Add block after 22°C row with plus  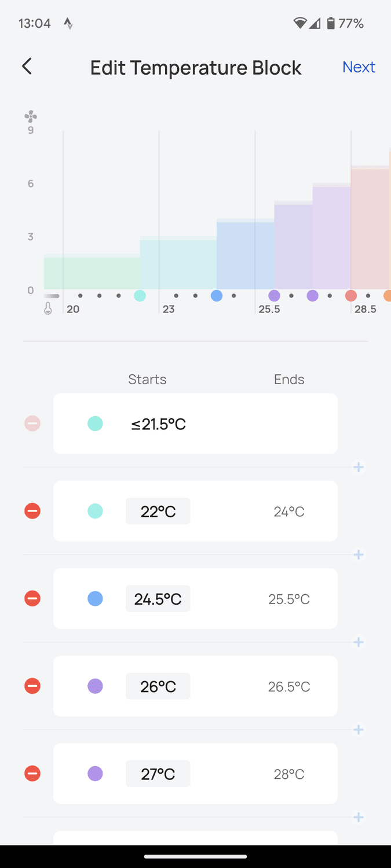359,555
